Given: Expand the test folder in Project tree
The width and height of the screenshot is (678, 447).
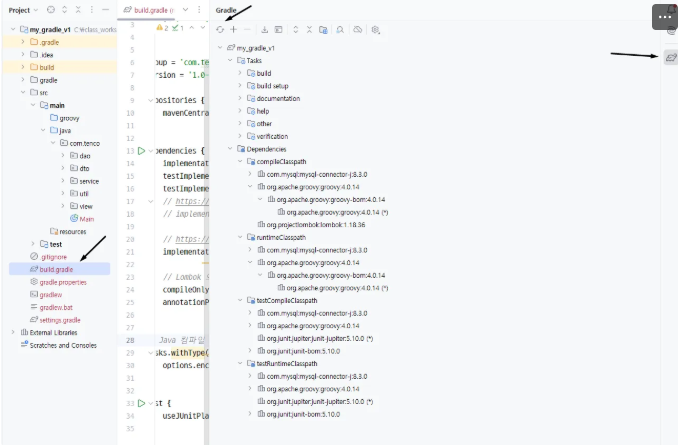Looking at the screenshot, I should (33, 244).
